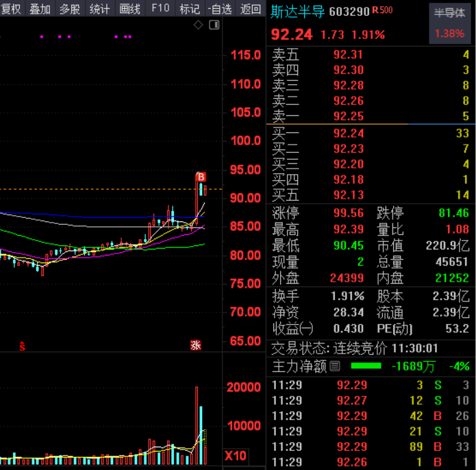This screenshot has height=470, width=476.
Task: Click the diamond icon above chart
Action: pyautogui.click(x=198, y=25)
